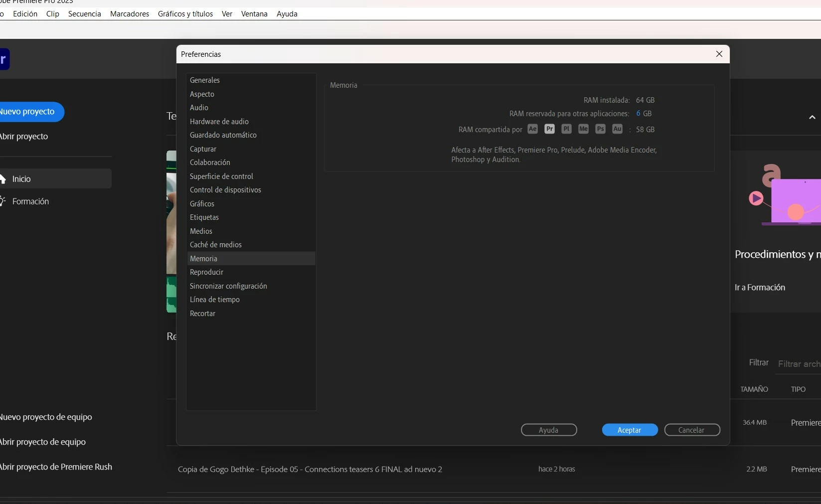Click the Cancelar button

click(692, 430)
